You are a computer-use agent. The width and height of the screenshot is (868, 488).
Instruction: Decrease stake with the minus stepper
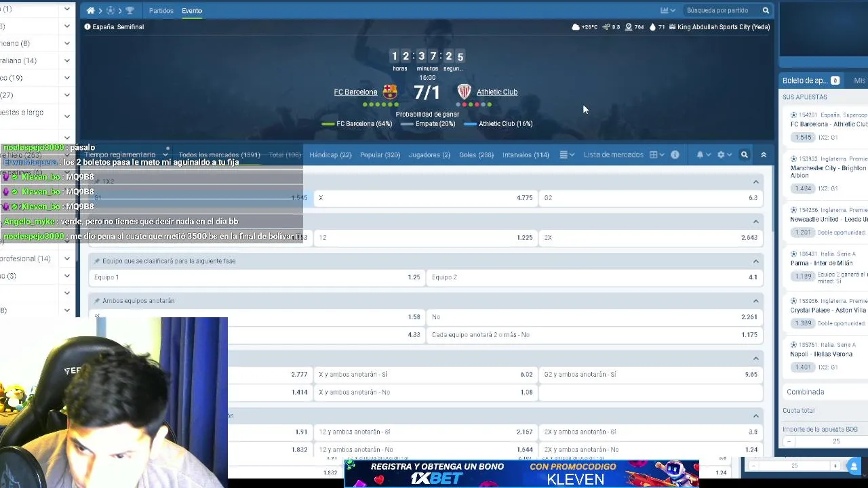tap(788, 442)
